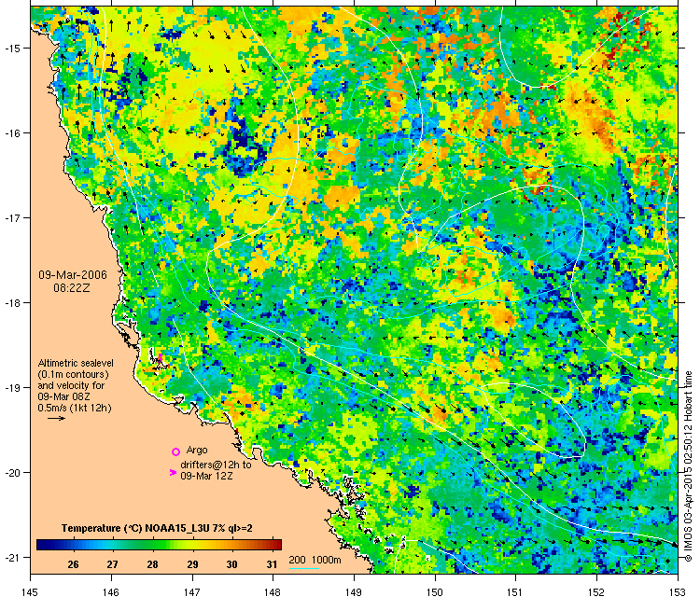Click the 0.5m/s velocity scale arrow
The height and width of the screenshot is (597, 700).
point(57,419)
